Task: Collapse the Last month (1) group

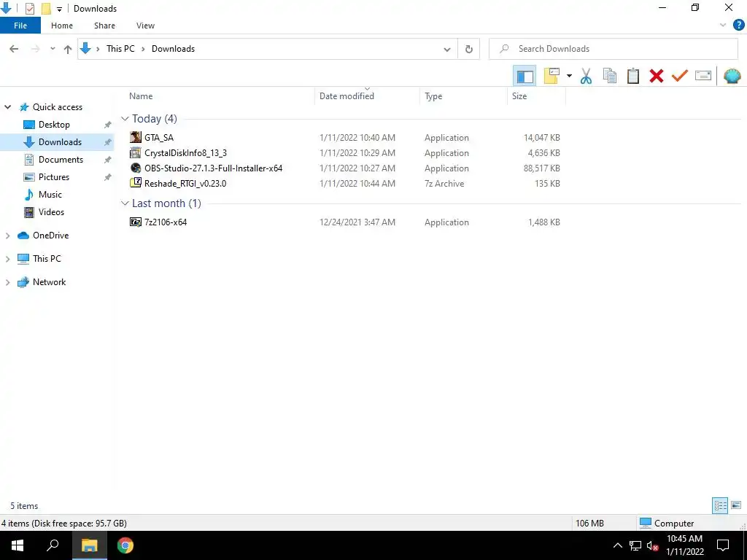Action: click(x=125, y=203)
